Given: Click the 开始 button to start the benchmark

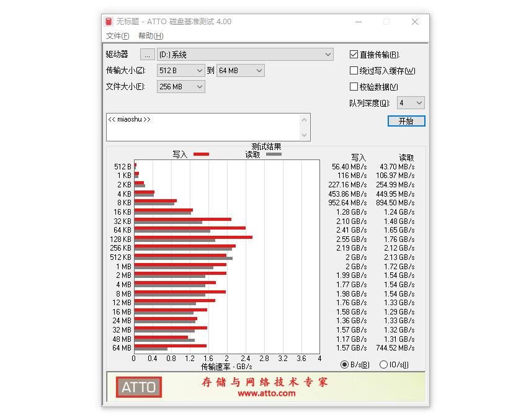Looking at the screenshot, I should click(406, 121).
